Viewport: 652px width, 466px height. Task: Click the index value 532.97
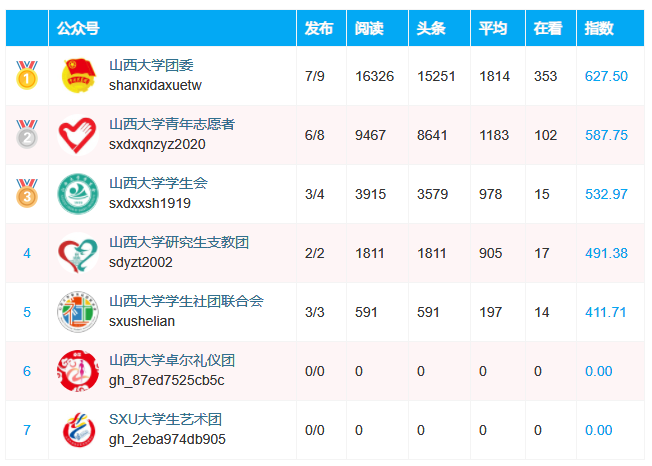click(x=606, y=194)
